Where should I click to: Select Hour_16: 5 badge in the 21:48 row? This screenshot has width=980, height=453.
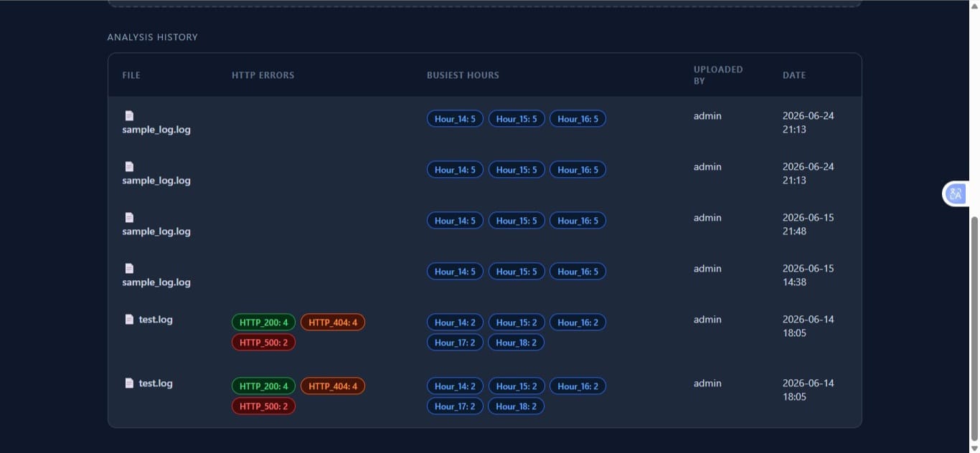coord(578,221)
